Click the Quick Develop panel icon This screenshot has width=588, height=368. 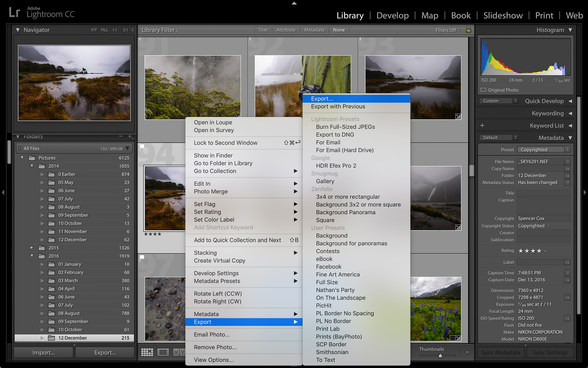click(571, 100)
